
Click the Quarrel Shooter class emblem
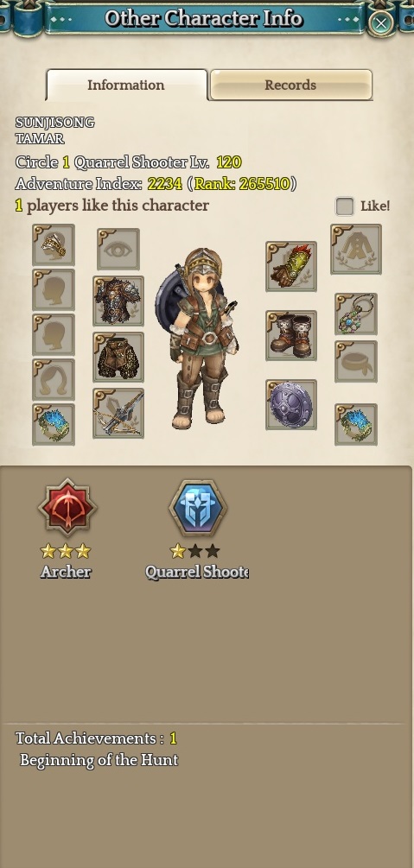tap(198, 508)
